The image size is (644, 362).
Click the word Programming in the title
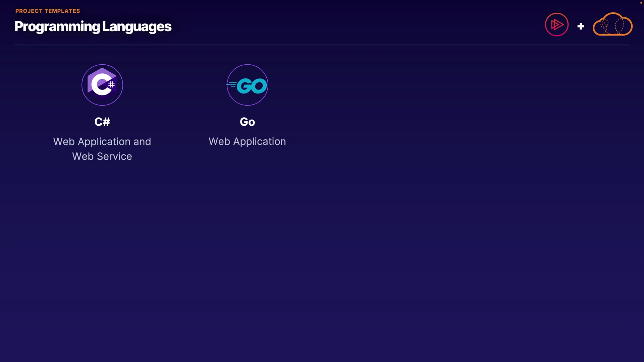pyautogui.click(x=57, y=27)
